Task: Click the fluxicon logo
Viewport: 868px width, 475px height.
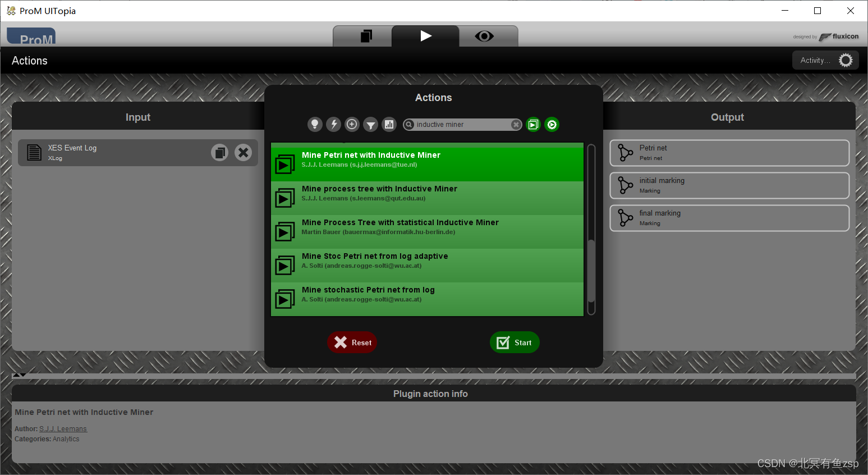Action: tap(839, 36)
